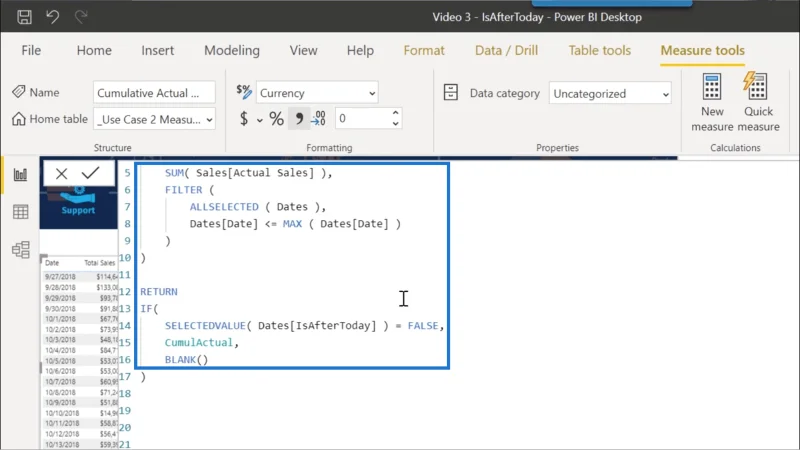Click SELECTEDVALUE in the formula
This screenshot has height=450, width=800.
tap(205, 326)
